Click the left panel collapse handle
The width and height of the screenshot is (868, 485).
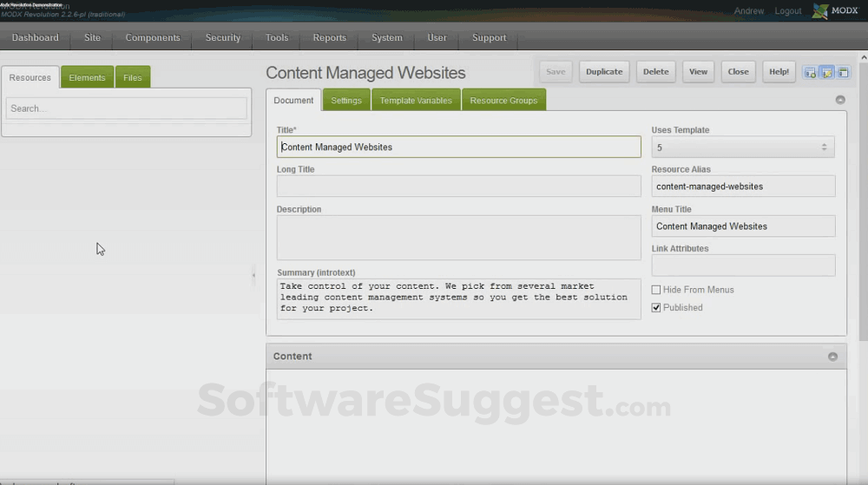click(254, 275)
